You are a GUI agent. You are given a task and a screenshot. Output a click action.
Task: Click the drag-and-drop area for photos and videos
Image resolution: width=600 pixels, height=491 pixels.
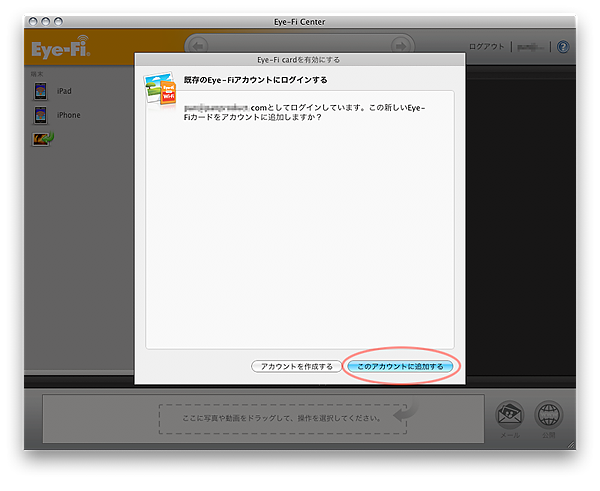(x=283, y=419)
